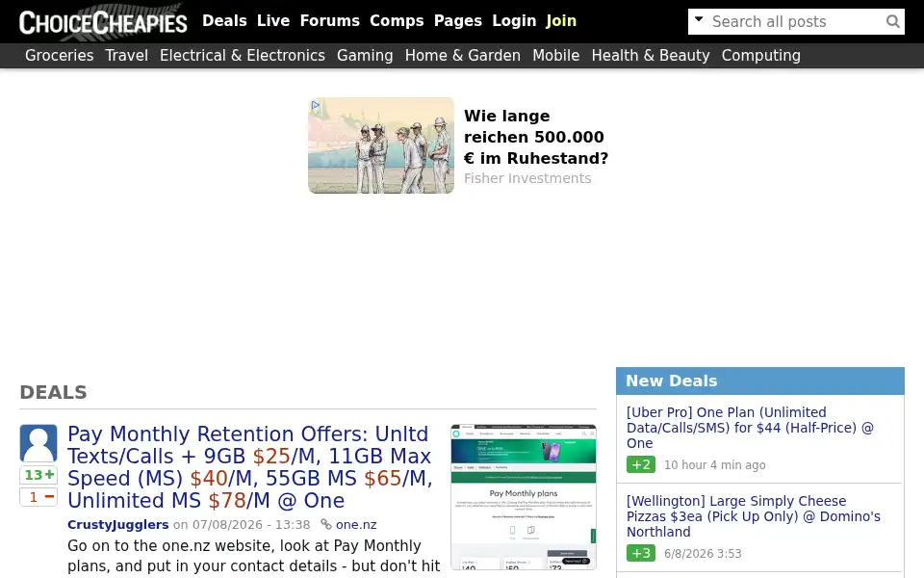Select the Gaming category

365,56
